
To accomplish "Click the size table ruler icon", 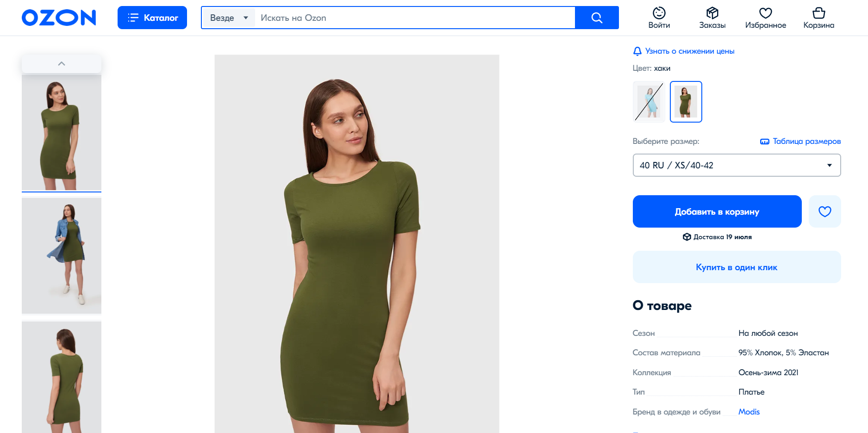I will [765, 142].
